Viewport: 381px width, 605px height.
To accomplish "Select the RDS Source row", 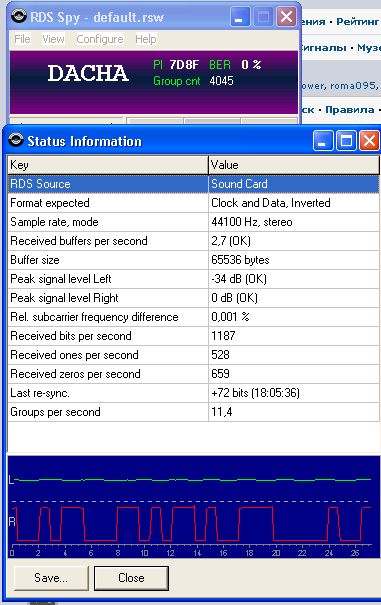I will point(193,184).
